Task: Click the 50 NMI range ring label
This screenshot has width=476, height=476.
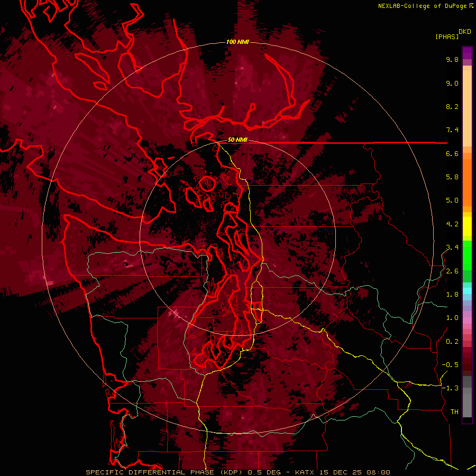Action: [237, 140]
